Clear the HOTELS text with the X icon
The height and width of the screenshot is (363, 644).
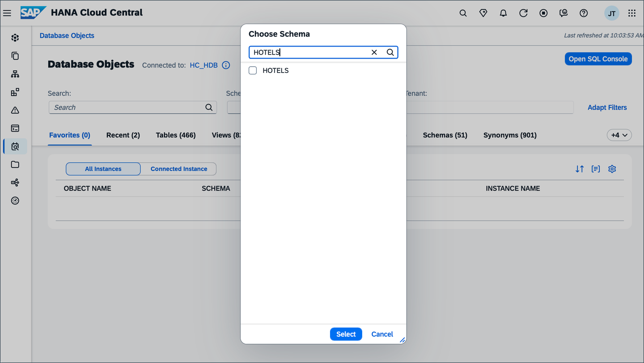374,52
